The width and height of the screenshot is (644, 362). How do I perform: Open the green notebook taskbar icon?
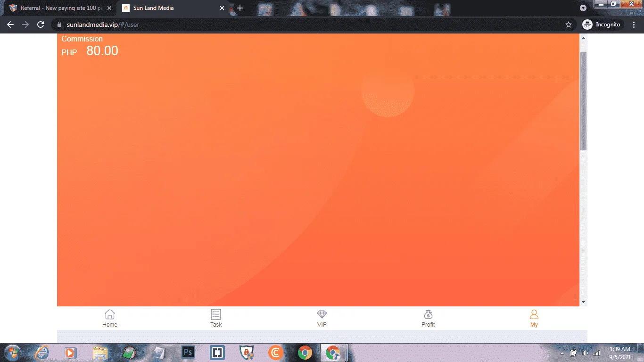pyautogui.click(x=130, y=353)
